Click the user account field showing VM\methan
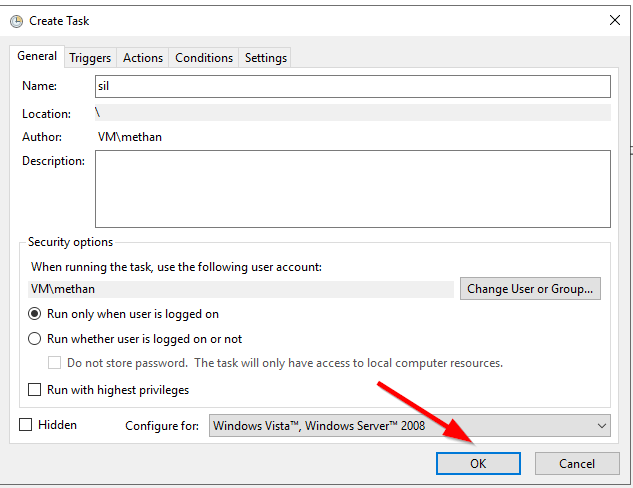Screen dimensions: 633x488 point(242,289)
